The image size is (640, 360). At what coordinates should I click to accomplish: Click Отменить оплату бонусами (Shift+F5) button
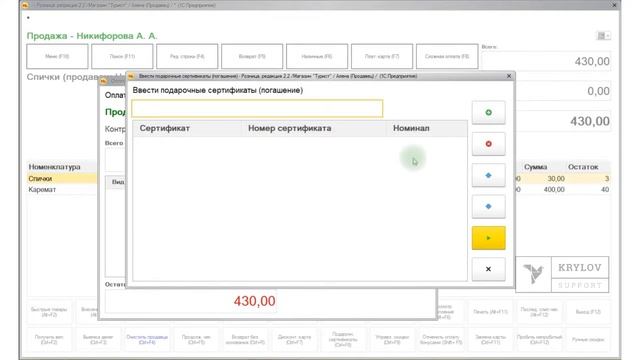tap(441, 340)
